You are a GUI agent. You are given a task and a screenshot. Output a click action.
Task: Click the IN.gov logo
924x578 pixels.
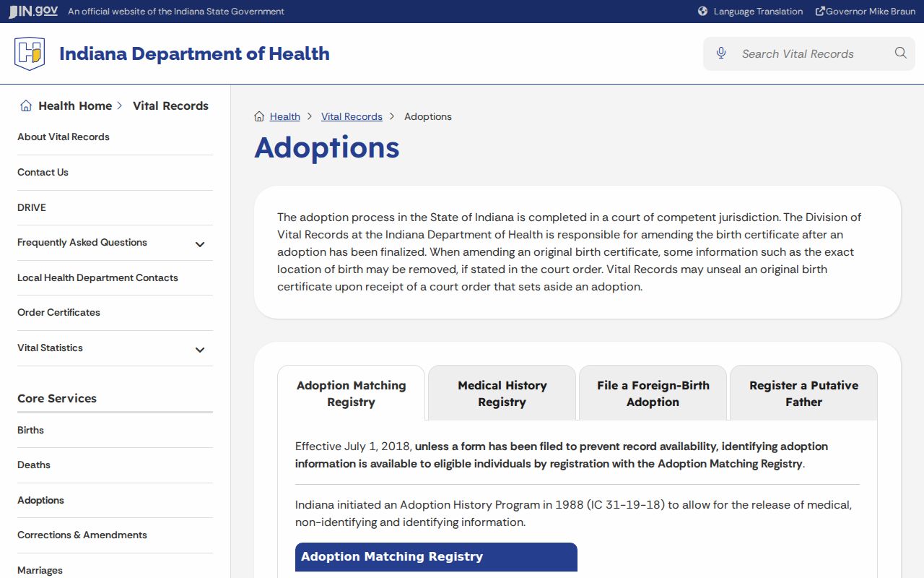tap(33, 12)
